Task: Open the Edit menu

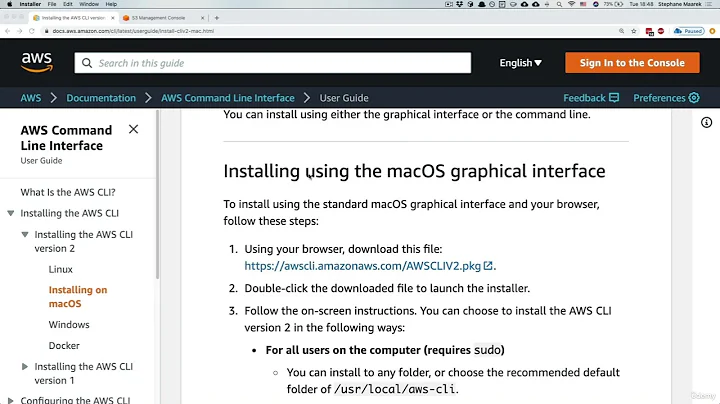Action: tap(68, 4)
